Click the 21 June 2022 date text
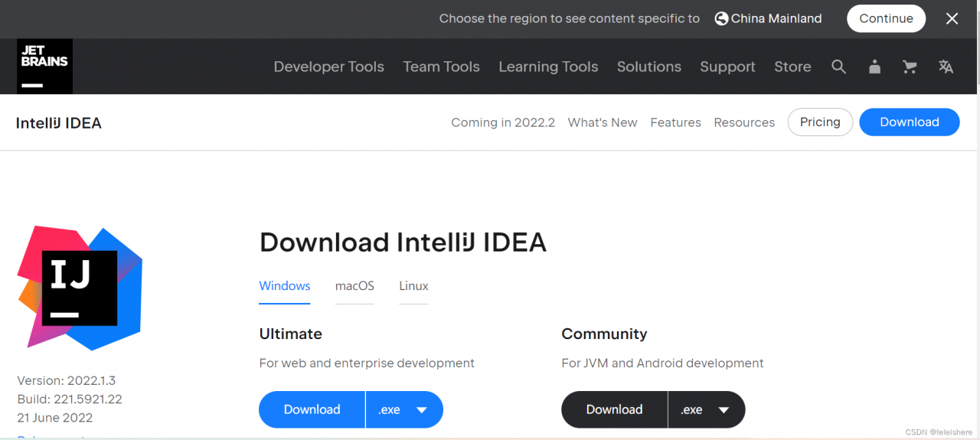The image size is (980, 440). (x=55, y=418)
